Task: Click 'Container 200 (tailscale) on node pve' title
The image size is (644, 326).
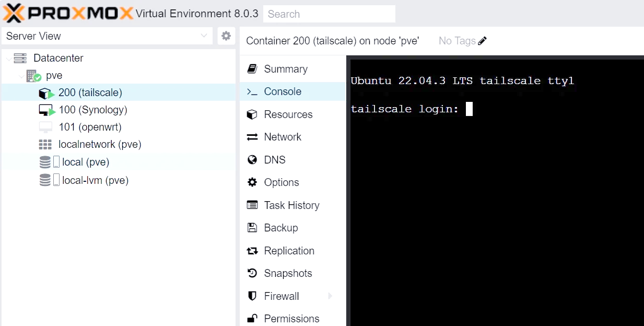Action: point(332,41)
